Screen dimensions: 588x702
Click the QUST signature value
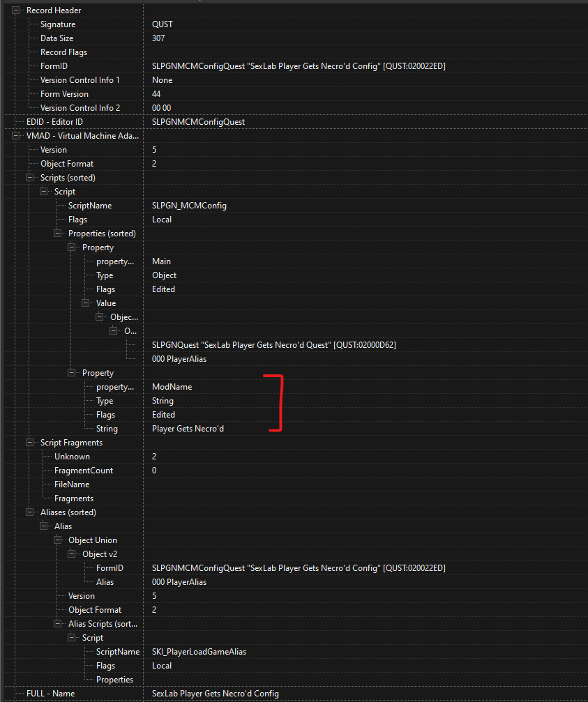coord(162,24)
